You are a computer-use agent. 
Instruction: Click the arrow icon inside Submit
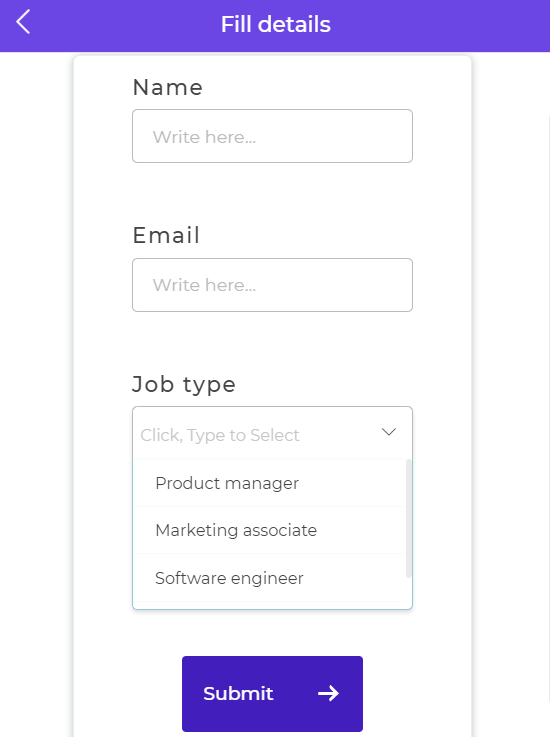click(x=328, y=693)
